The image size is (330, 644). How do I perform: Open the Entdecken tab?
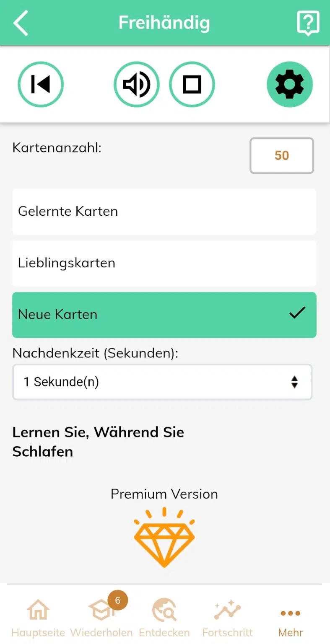coord(164,618)
